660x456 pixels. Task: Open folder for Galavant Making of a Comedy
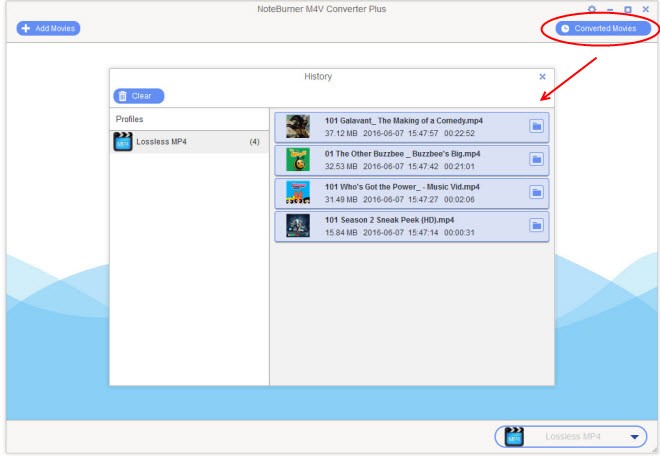coord(536,126)
